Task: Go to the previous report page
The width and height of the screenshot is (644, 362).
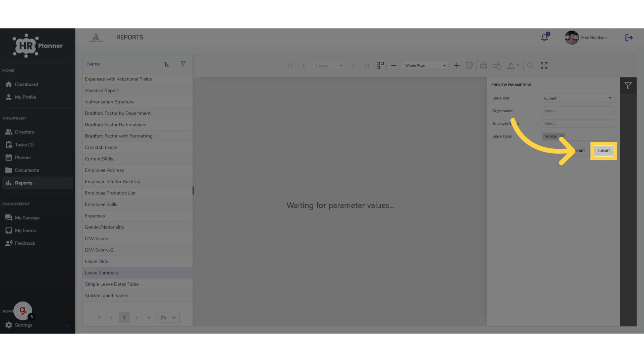Action: click(x=304, y=66)
